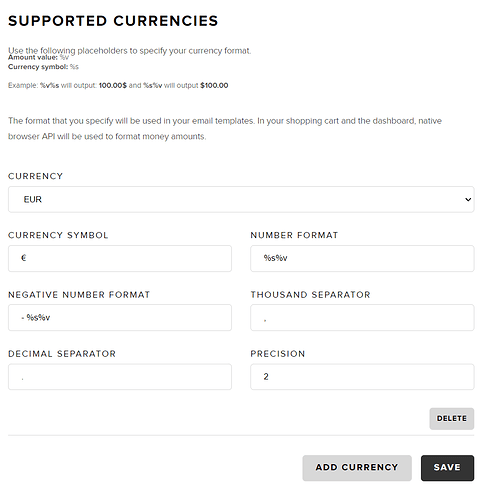Focus the Currency Symbol input field
496x500 pixels.
pyautogui.click(x=120, y=258)
